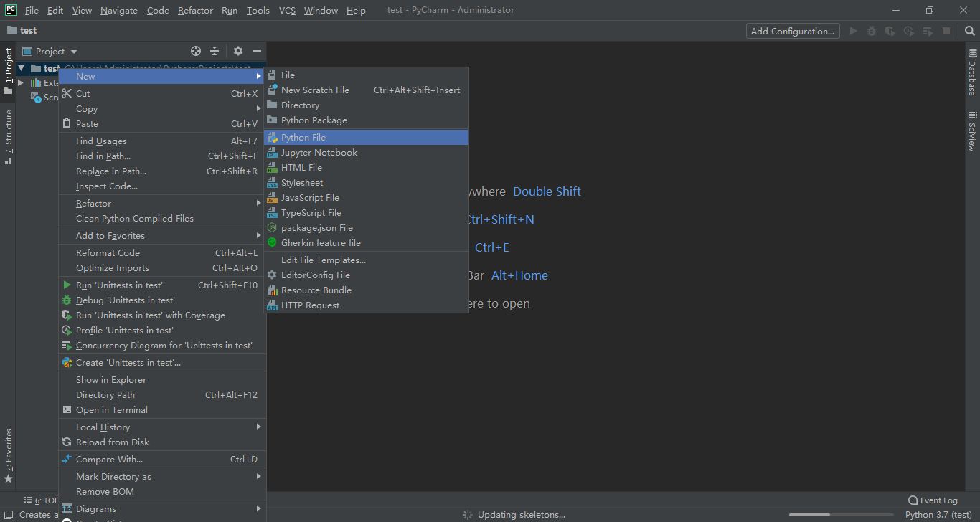
Task: Click the Concurrency Diagram toolbar icon
Action: tap(928, 31)
